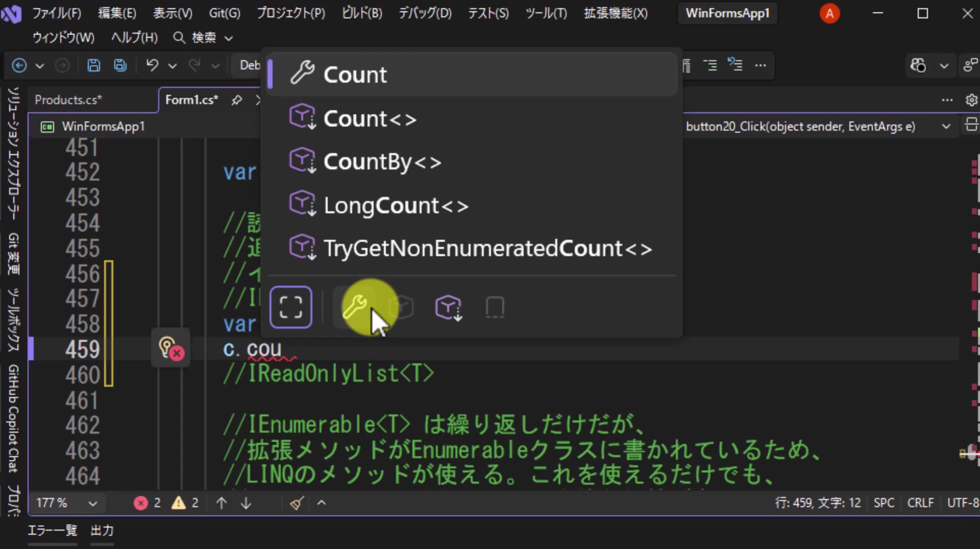Open the account avatar A menu
The width and height of the screenshot is (980, 549).
(x=829, y=13)
